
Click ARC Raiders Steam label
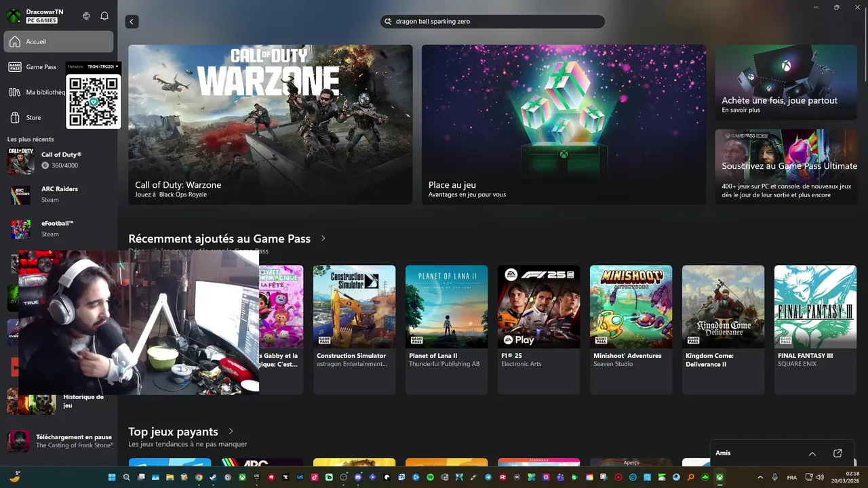[50, 200]
